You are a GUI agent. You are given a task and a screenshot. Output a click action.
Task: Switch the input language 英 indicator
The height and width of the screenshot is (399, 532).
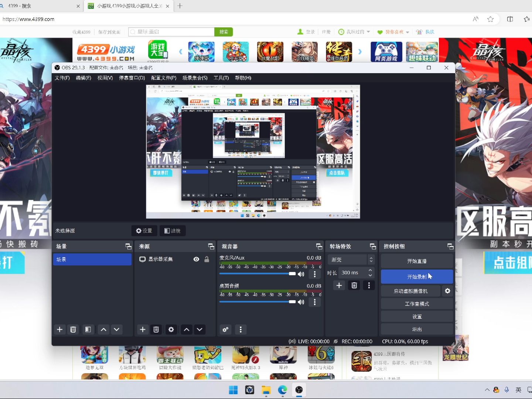(518, 390)
